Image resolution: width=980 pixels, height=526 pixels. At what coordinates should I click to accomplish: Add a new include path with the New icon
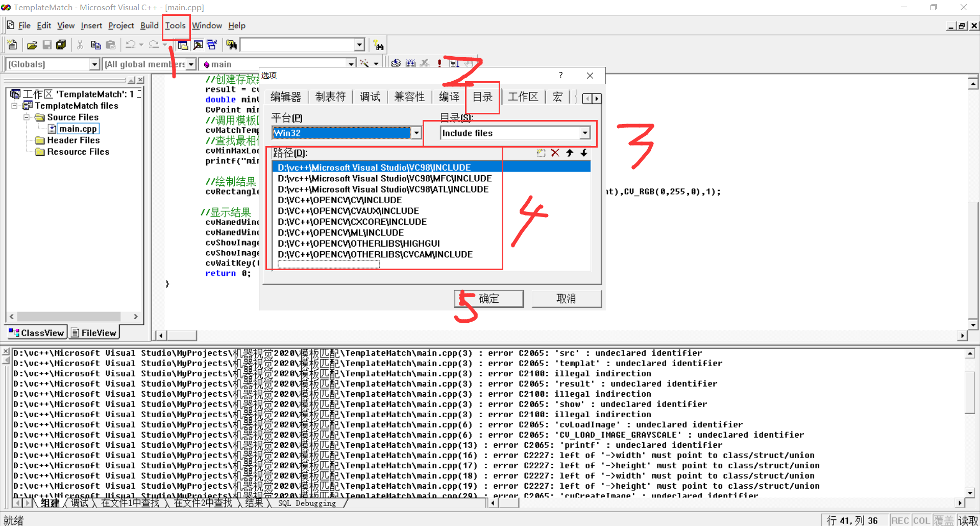point(541,153)
